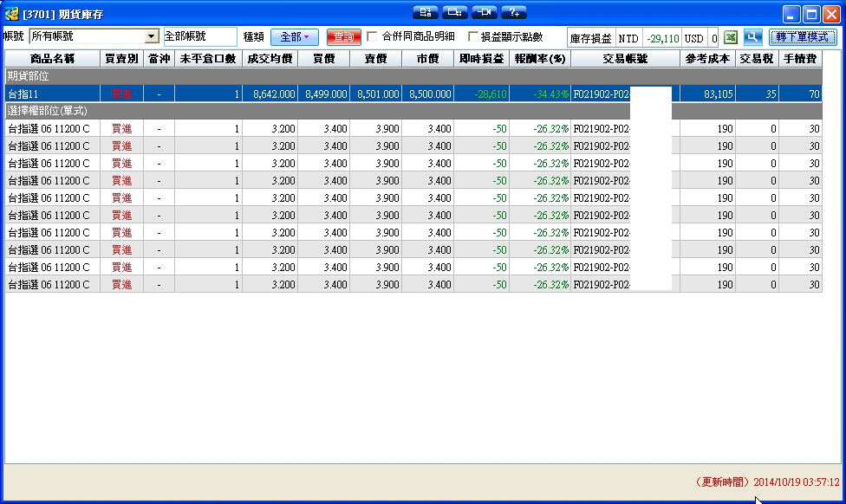
Task: Maximize the 期貨庫存 window
Action: 811,14
